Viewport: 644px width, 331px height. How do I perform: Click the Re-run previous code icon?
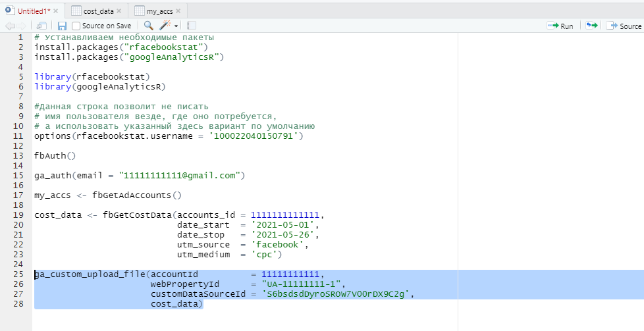point(592,26)
